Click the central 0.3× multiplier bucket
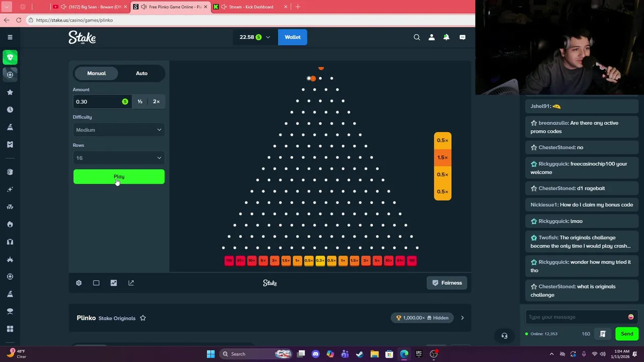Viewport: 644px width, 362px height. [x=320, y=260]
